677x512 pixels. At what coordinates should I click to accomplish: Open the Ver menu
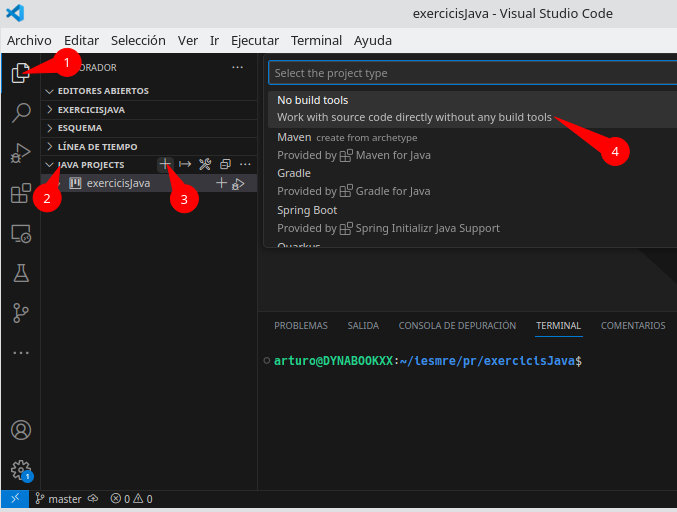coord(188,41)
